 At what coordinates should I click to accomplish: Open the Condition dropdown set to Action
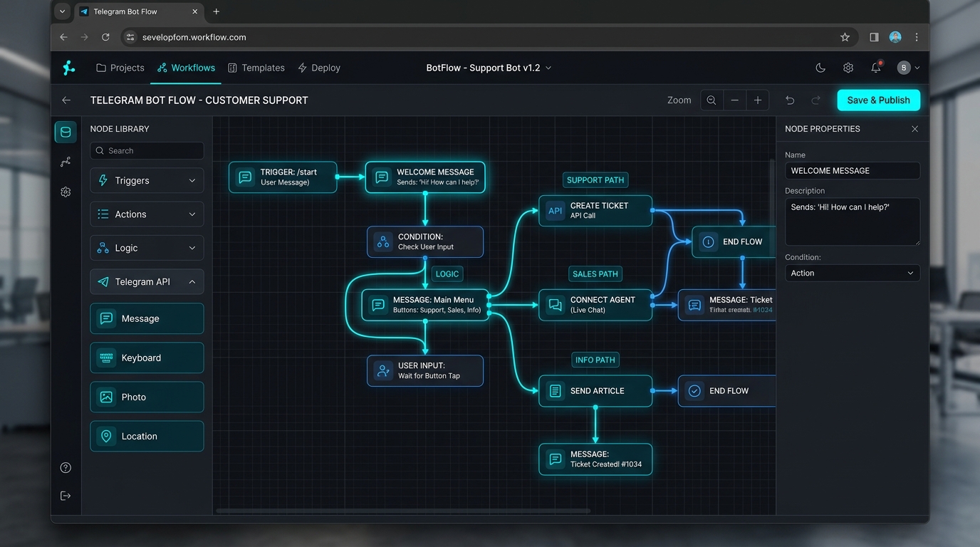pyautogui.click(x=853, y=273)
